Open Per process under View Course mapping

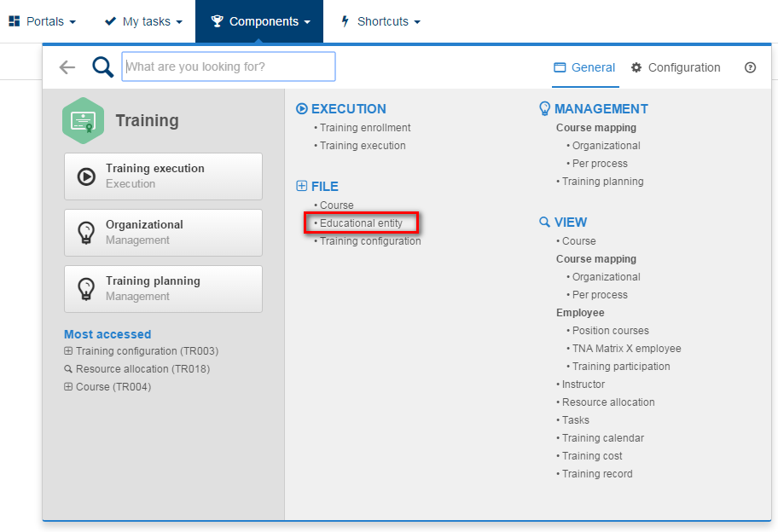coord(600,294)
